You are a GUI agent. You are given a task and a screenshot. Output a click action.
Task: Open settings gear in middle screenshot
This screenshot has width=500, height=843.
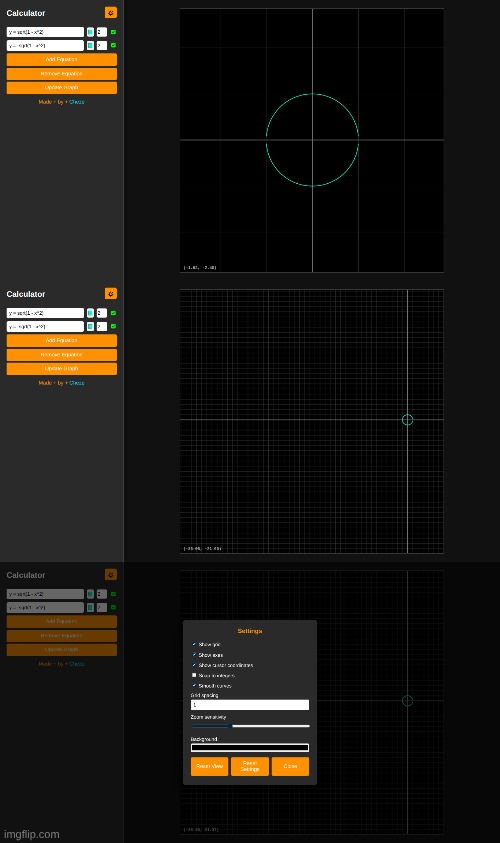(x=111, y=294)
